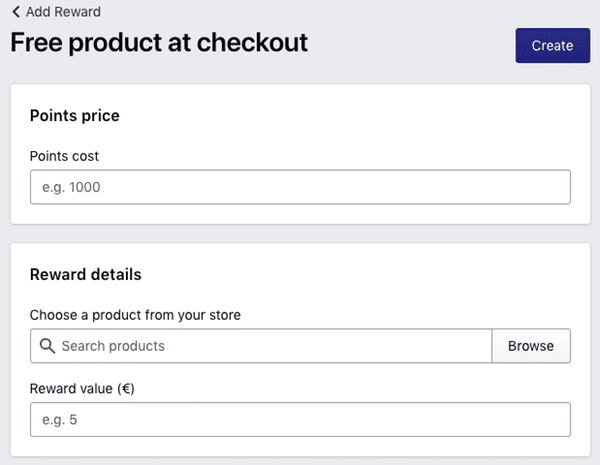600x465 pixels.
Task: Click the Points cost field label
Action: coord(64,156)
